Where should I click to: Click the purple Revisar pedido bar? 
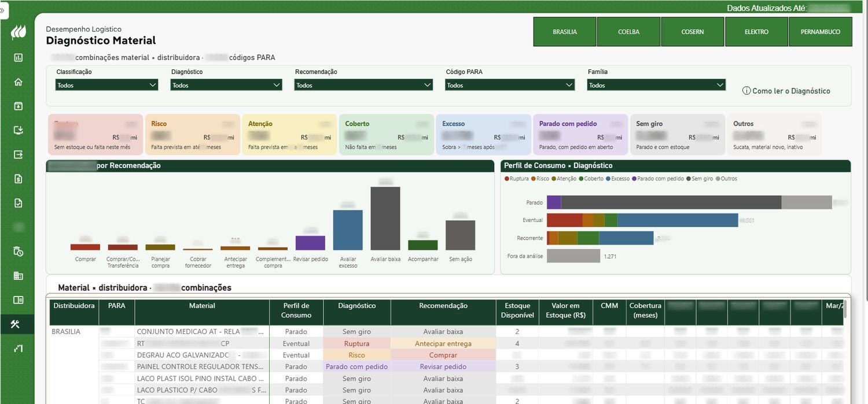click(310, 243)
